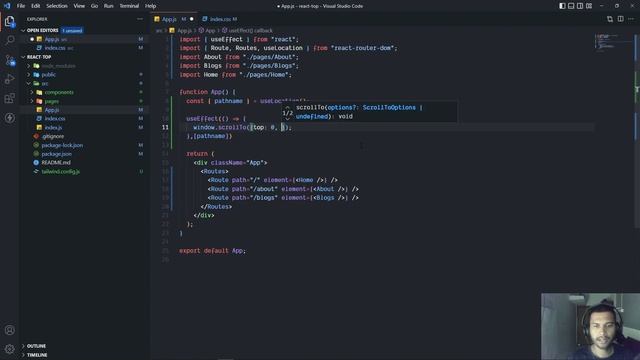Image resolution: width=640 pixels, height=360 pixels.
Task: Open the Accounts icon in the activity bar
Action: (x=9, y=330)
